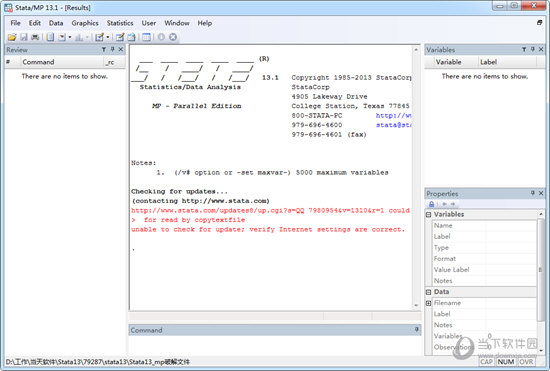
Task: Open the Window menu
Action: [x=177, y=23]
